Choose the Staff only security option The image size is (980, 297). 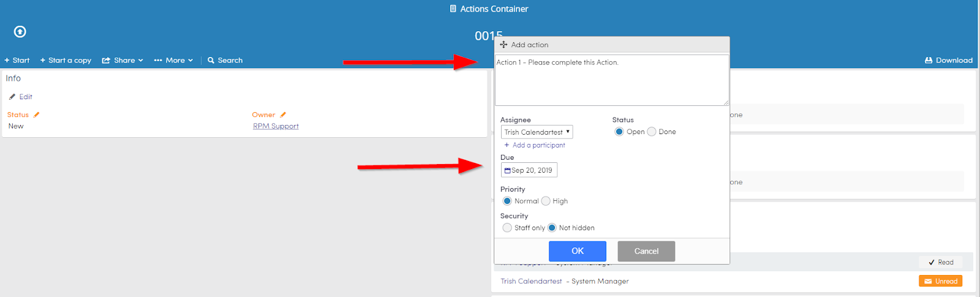(x=507, y=228)
